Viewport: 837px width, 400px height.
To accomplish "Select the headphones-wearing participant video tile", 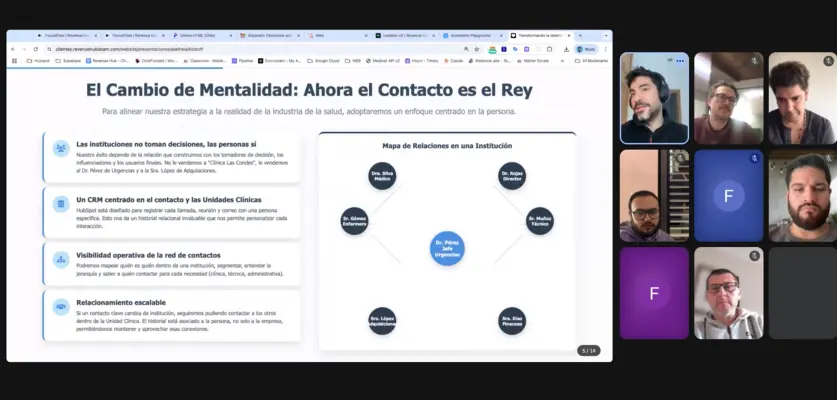I will pos(654,98).
